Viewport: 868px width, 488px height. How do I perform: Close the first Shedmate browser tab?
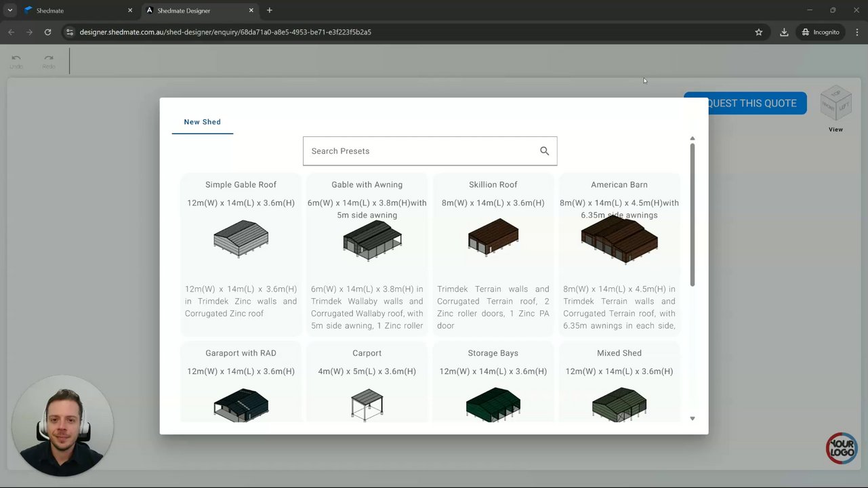tap(130, 10)
